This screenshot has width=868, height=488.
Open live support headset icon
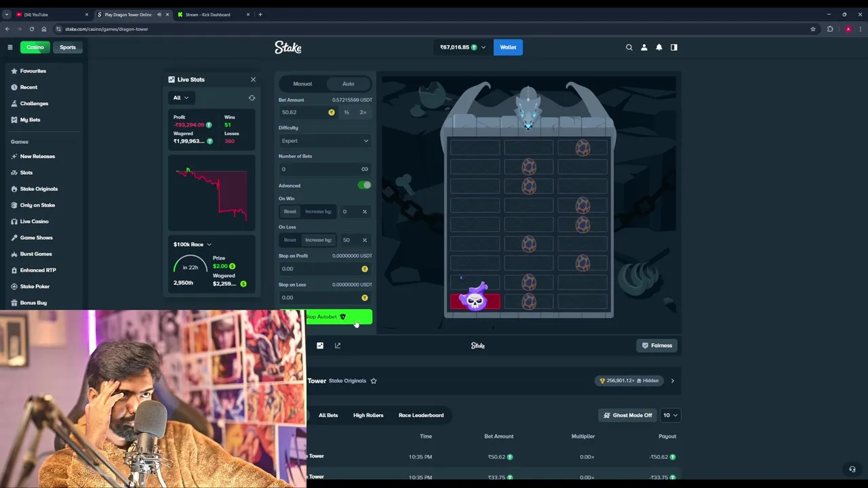point(852,469)
